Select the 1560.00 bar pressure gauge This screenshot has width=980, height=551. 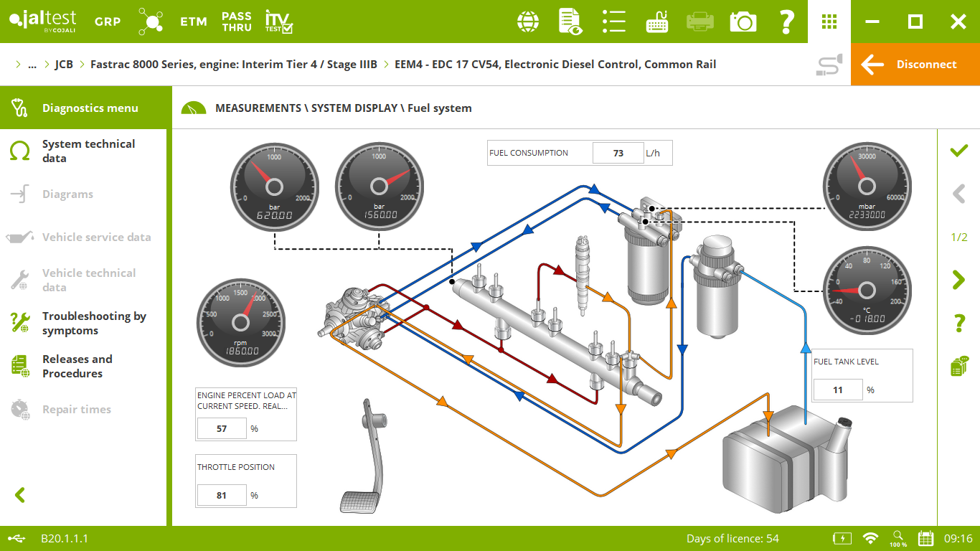pos(380,187)
